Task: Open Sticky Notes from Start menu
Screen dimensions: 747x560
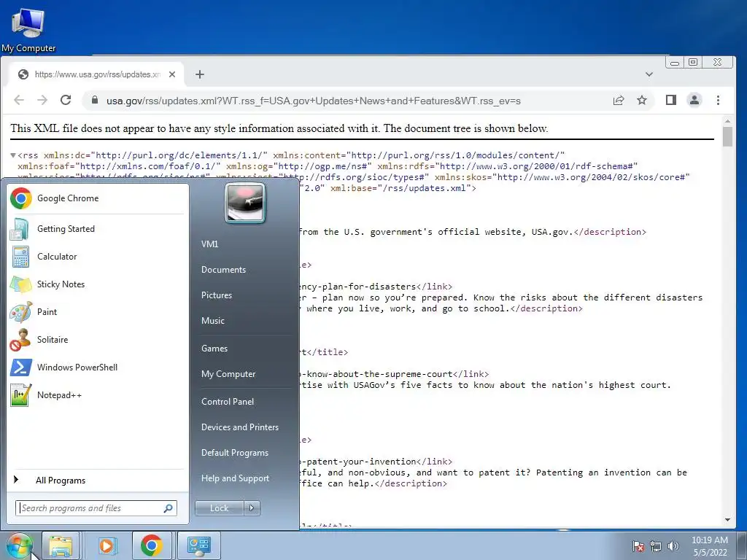Action: pyautogui.click(x=97, y=284)
